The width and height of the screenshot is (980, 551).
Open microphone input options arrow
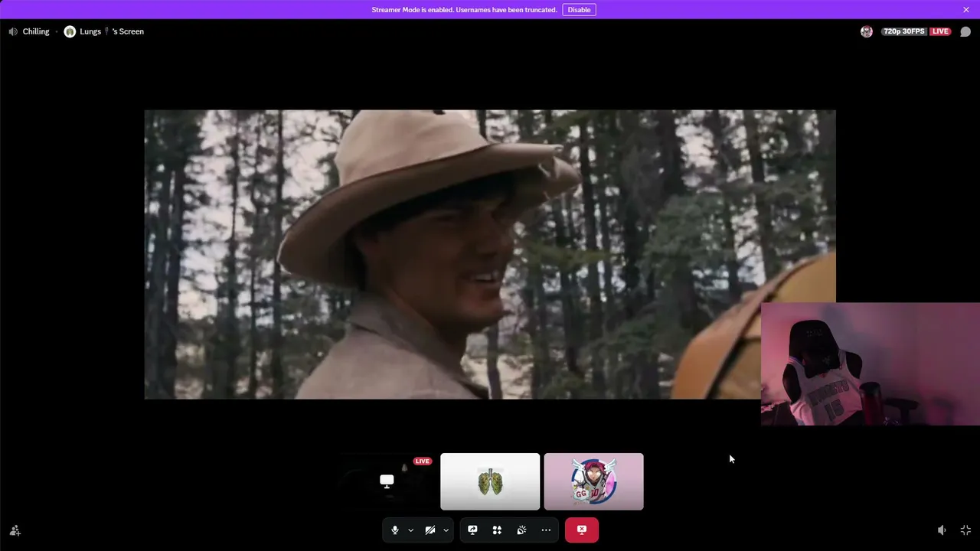(x=411, y=530)
